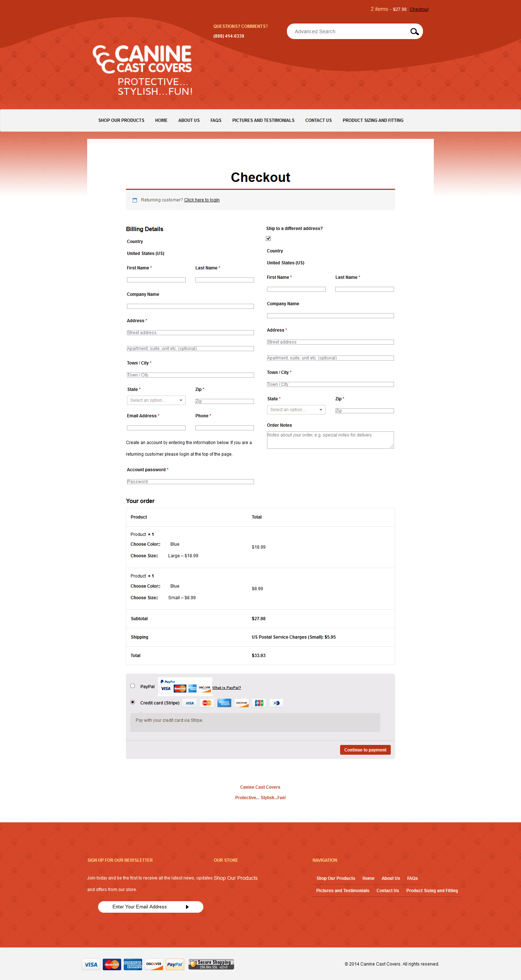This screenshot has height=980, width=521.
Task: Focus the billing Street address field
Action: 190,333
